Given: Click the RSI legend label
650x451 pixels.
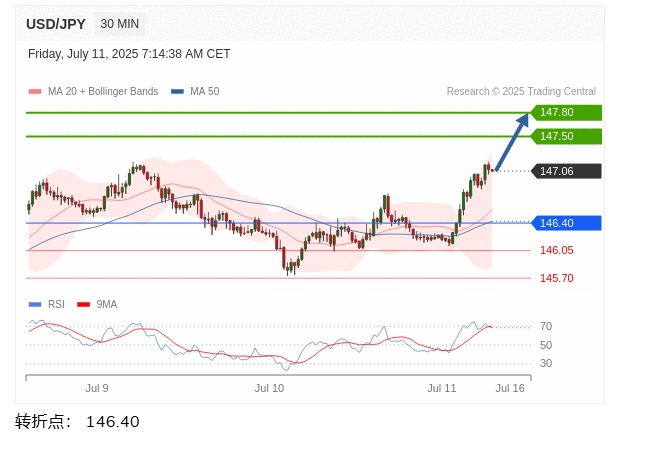Looking at the screenshot, I should click(56, 305).
